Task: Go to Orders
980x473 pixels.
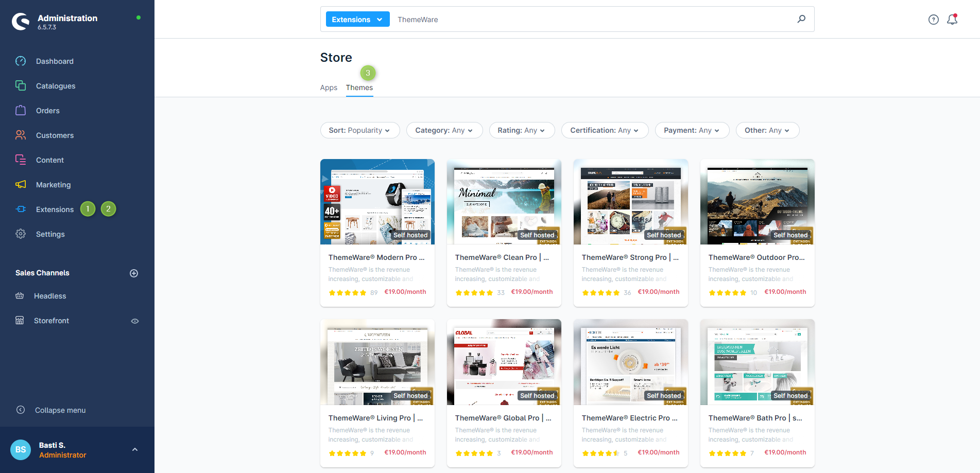Action: click(48, 111)
